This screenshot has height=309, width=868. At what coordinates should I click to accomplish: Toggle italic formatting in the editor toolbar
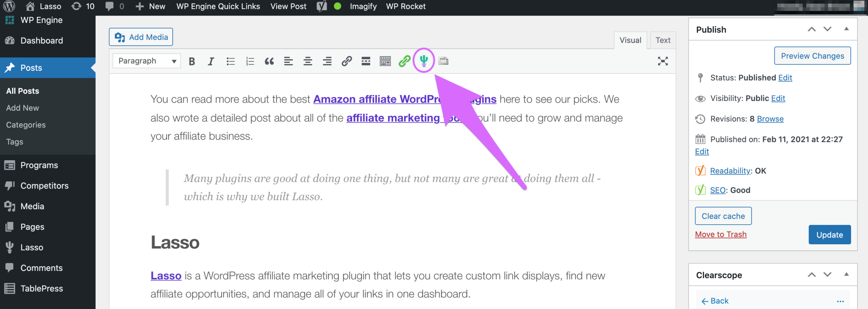211,61
